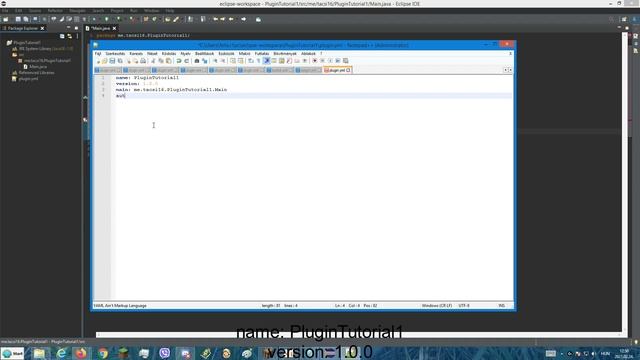Play back the recorded macro in Notepad++

point(330,61)
